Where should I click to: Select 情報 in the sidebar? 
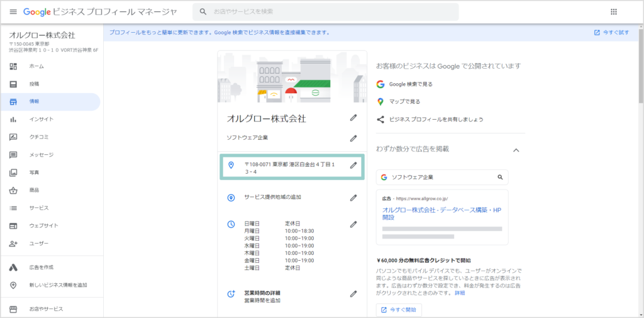click(x=50, y=101)
